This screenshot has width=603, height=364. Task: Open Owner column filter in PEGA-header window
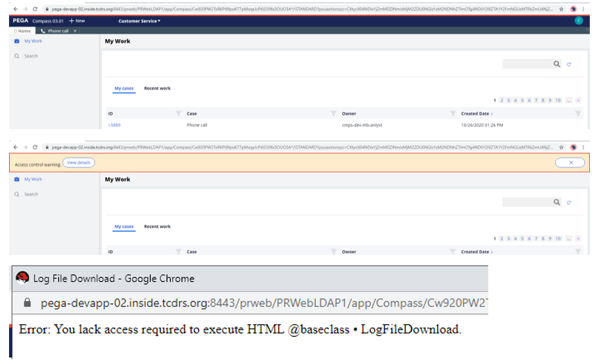tap(453, 113)
